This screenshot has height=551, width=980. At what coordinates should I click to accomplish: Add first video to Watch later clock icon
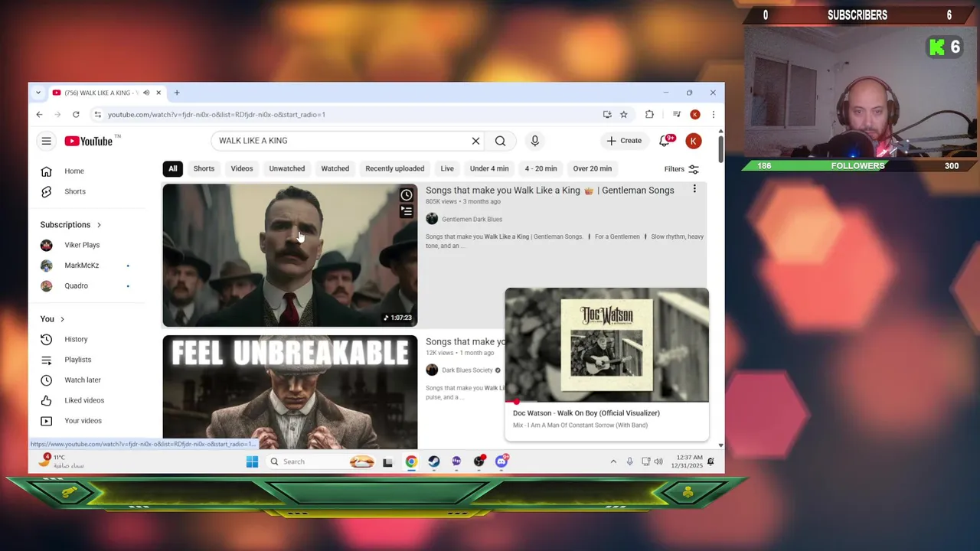point(407,195)
